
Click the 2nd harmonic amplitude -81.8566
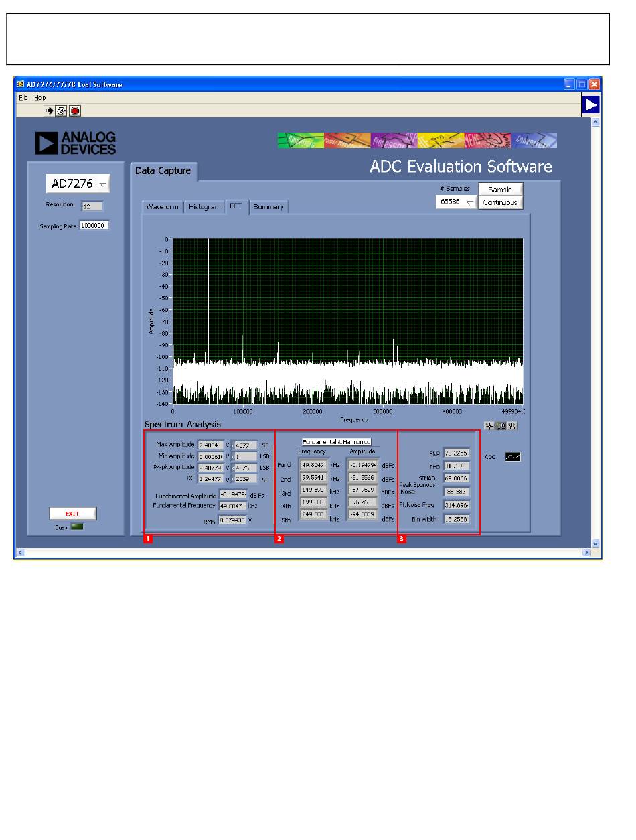point(363,478)
